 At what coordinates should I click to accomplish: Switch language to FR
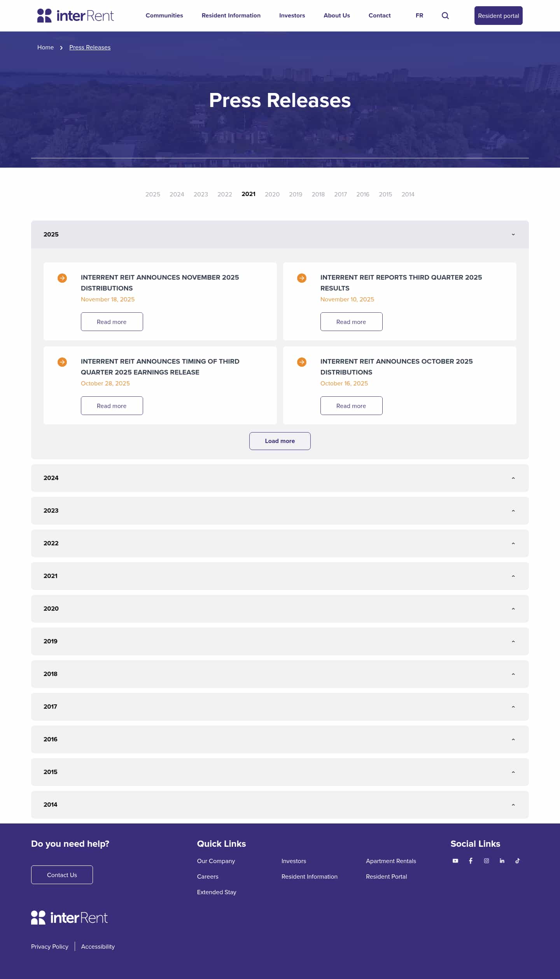tap(419, 16)
